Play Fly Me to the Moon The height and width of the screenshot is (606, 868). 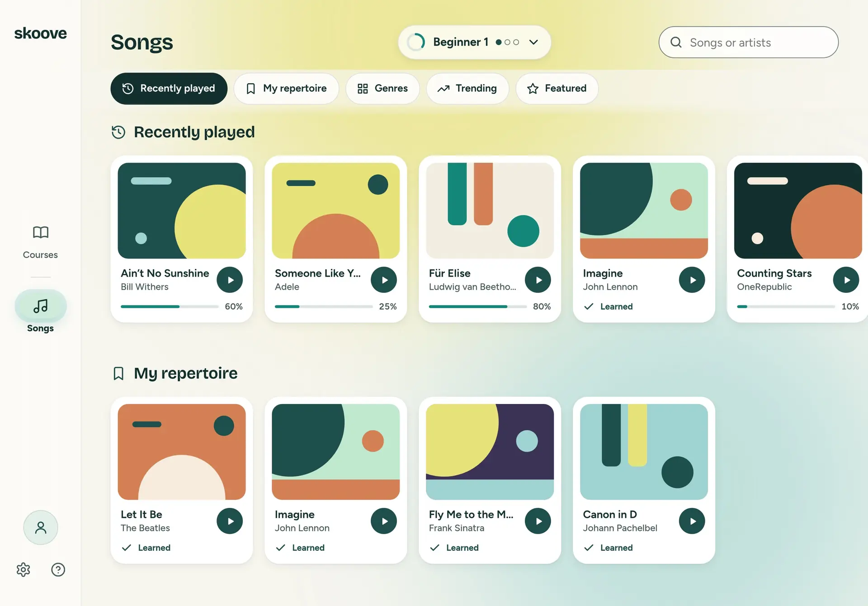[538, 521]
